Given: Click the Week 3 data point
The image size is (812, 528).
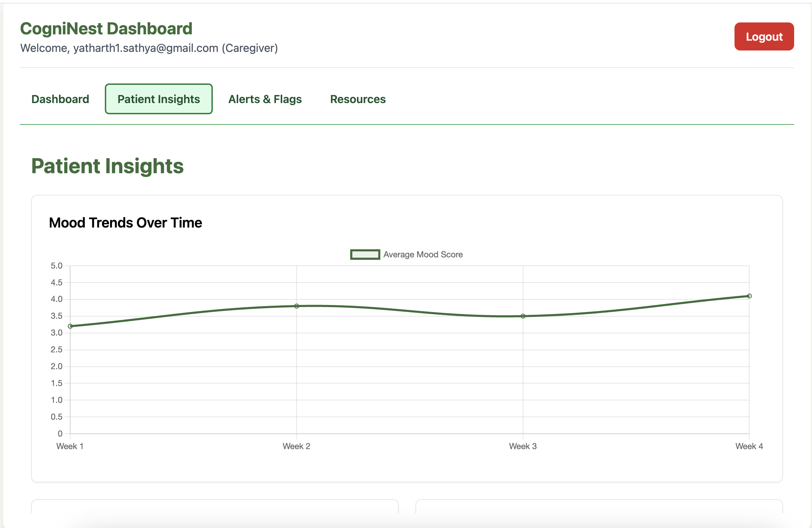Looking at the screenshot, I should 523,316.
